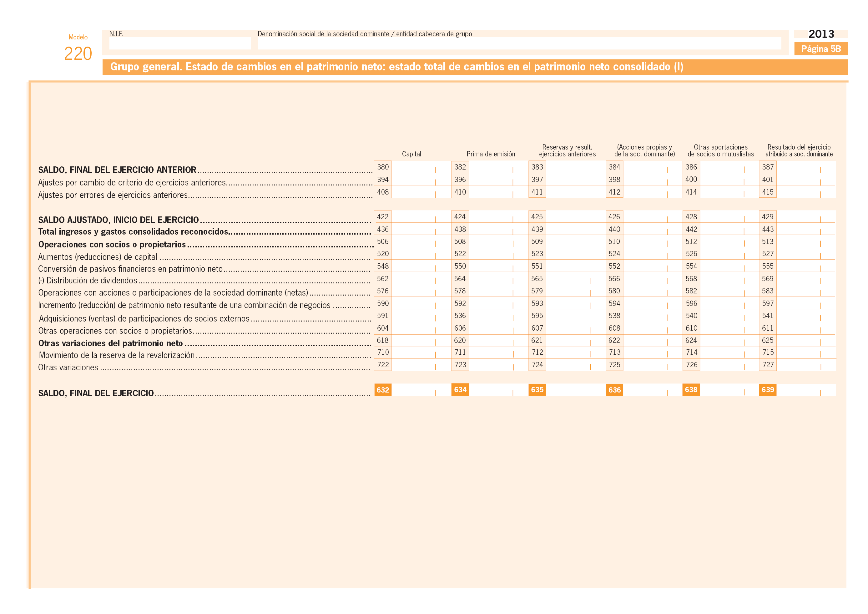Click field 625 in otras variaciones patrimonio row

[806, 340]
